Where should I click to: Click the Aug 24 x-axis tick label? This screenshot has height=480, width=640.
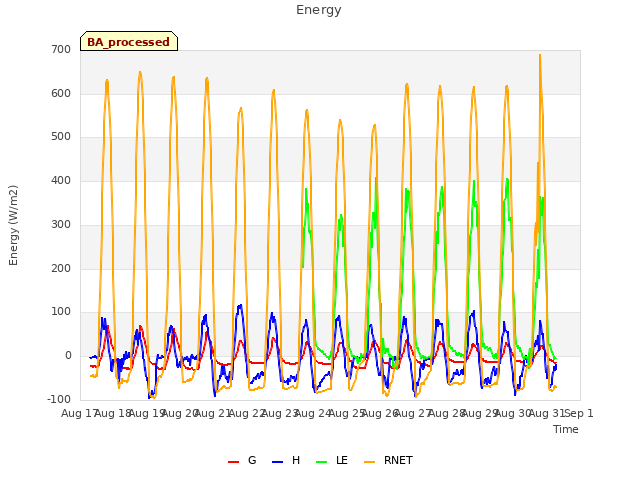click(313, 413)
